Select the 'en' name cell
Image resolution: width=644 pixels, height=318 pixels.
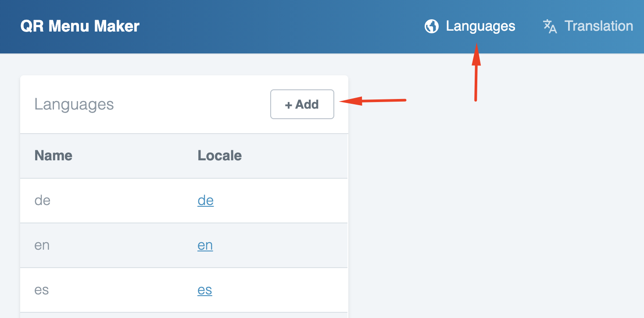(42, 245)
